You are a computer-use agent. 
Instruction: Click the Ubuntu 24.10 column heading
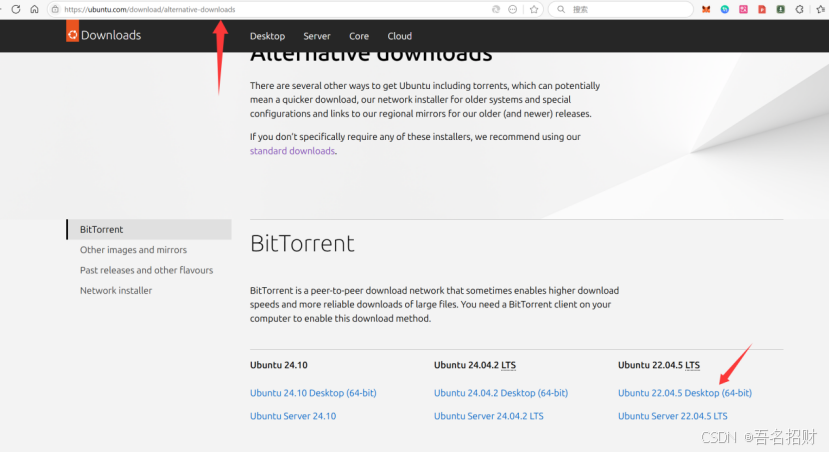tap(279, 365)
